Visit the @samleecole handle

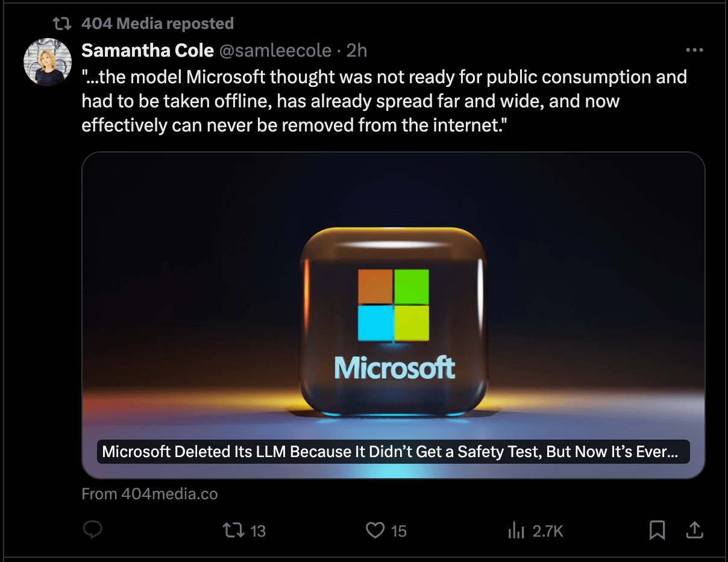pos(275,50)
